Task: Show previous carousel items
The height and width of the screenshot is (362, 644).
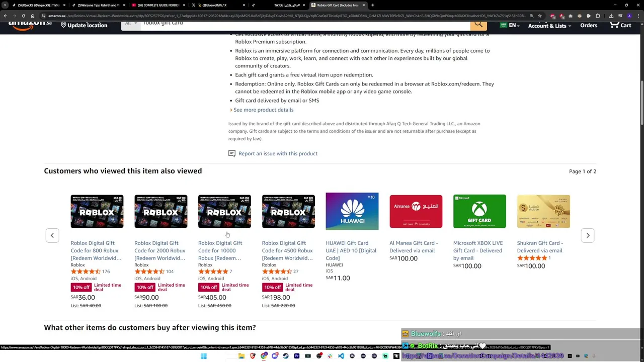Action: (x=52, y=235)
